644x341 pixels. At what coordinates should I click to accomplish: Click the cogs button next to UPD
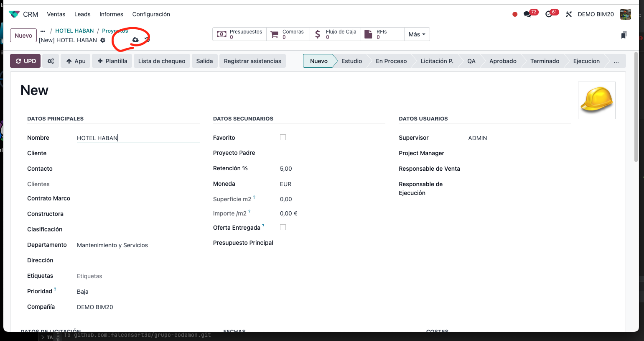[51, 61]
